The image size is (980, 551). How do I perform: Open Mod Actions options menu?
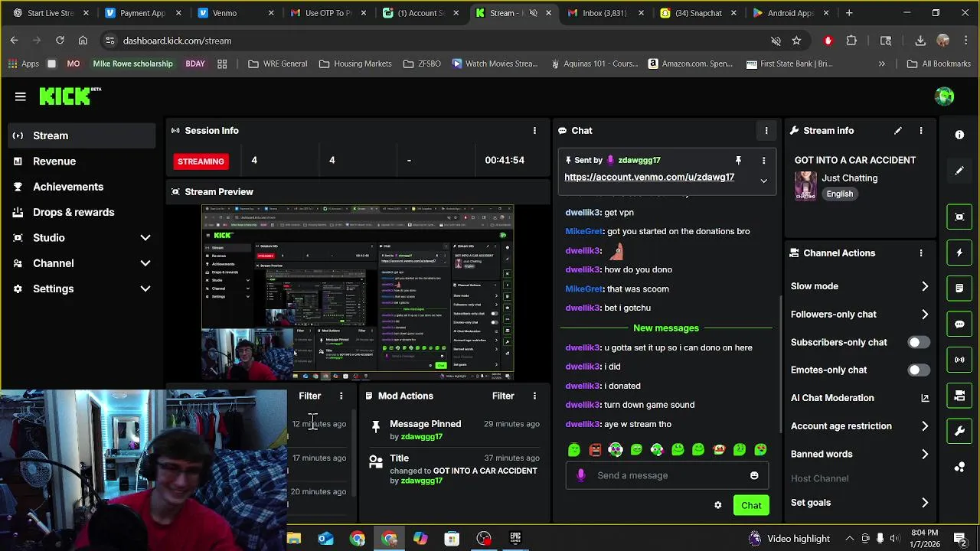534,396
